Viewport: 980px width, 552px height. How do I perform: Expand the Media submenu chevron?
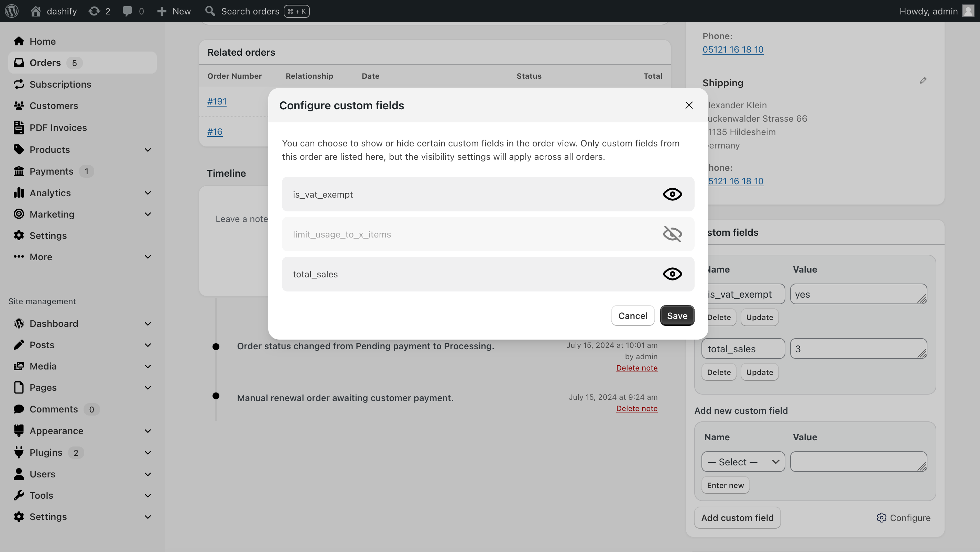pyautogui.click(x=148, y=366)
